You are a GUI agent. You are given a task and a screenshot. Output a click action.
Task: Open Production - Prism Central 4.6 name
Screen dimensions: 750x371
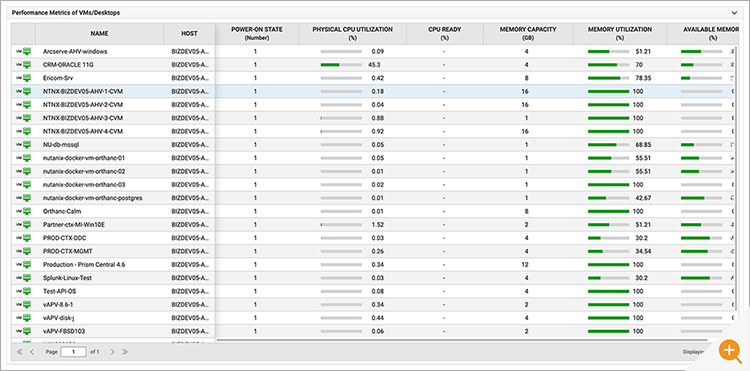click(84, 264)
